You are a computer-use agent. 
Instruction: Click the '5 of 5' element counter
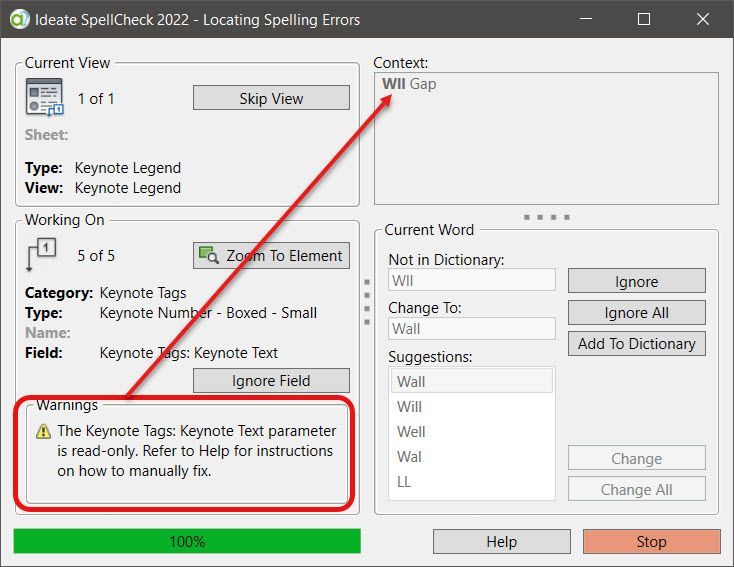pos(96,256)
